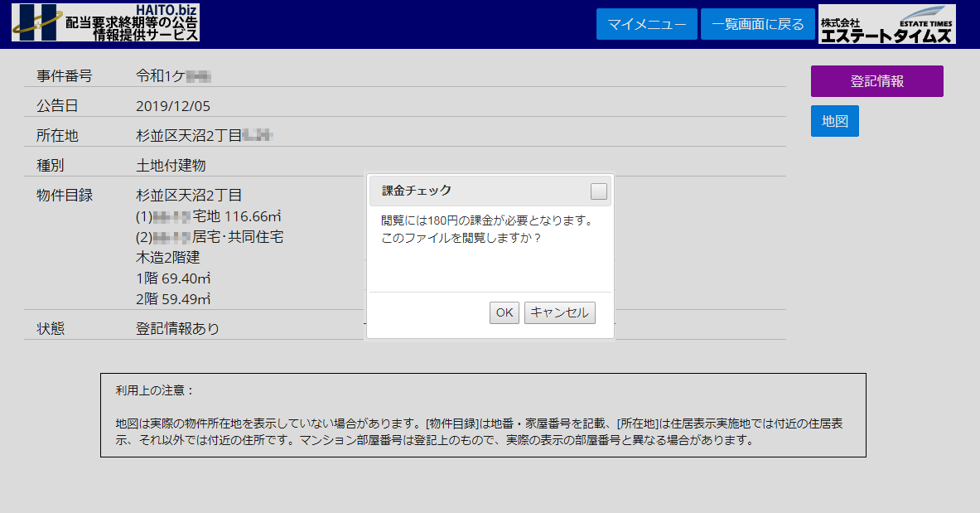Screen dimensions: 980x513
Task: Select the 事件番号 row label
Action: pos(65,76)
